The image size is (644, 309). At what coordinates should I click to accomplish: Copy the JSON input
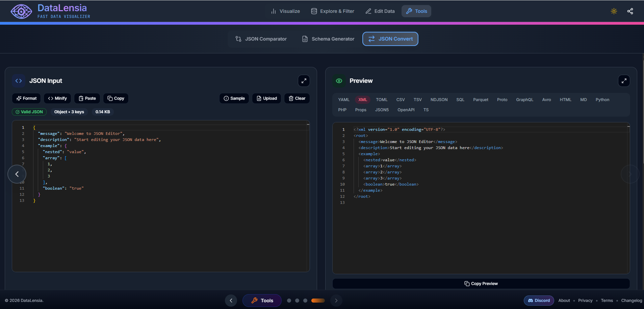point(116,98)
